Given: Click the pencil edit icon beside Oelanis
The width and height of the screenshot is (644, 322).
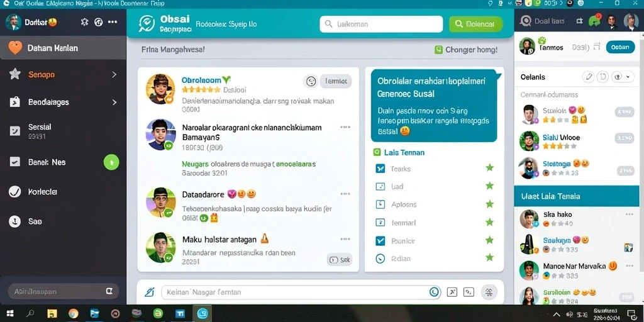Looking at the screenshot, I should pos(589,77).
